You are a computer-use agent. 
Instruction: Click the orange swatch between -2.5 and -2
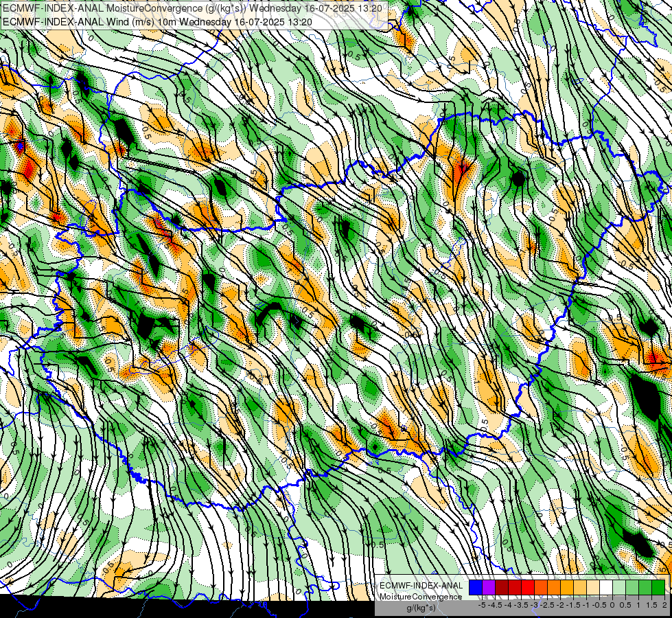click(x=554, y=588)
